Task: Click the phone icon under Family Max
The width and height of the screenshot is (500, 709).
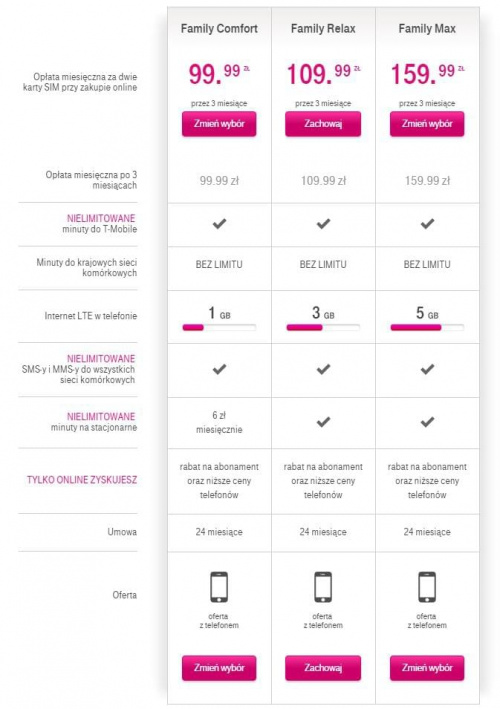Action: pos(427,587)
